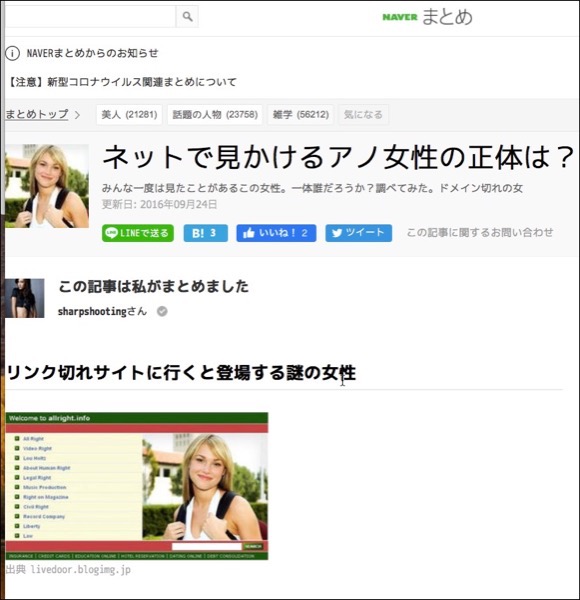Click the Hatena B! bookmark button
Viewport: 580px width, 600px height.
(205, 233)
